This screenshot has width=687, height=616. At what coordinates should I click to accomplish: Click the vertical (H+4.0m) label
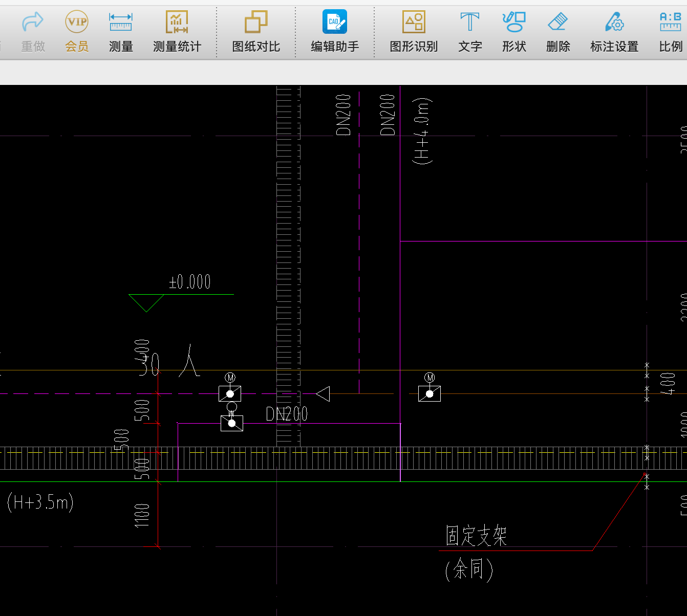tap(422, 130)
